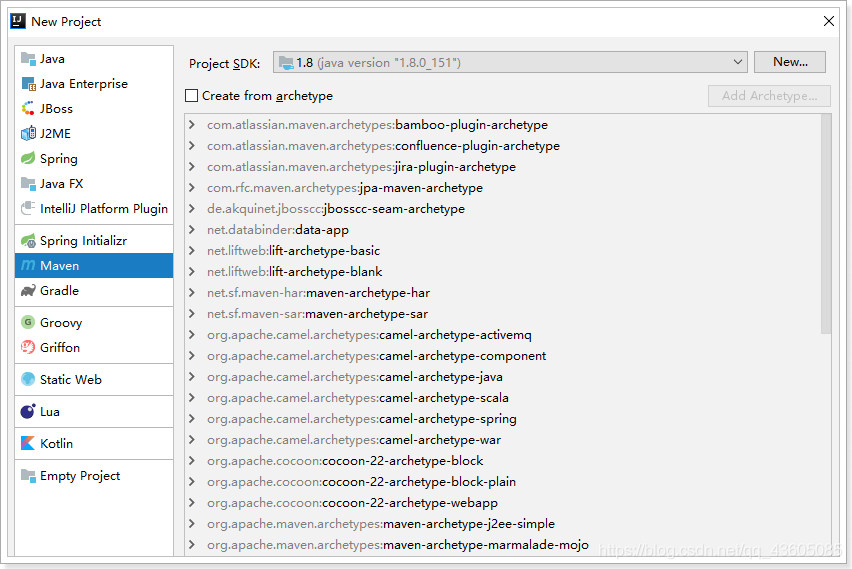Viewport: 852px width, 569px height.
Task: Click the Maven 'm' icon
Action: coord(28,265)
